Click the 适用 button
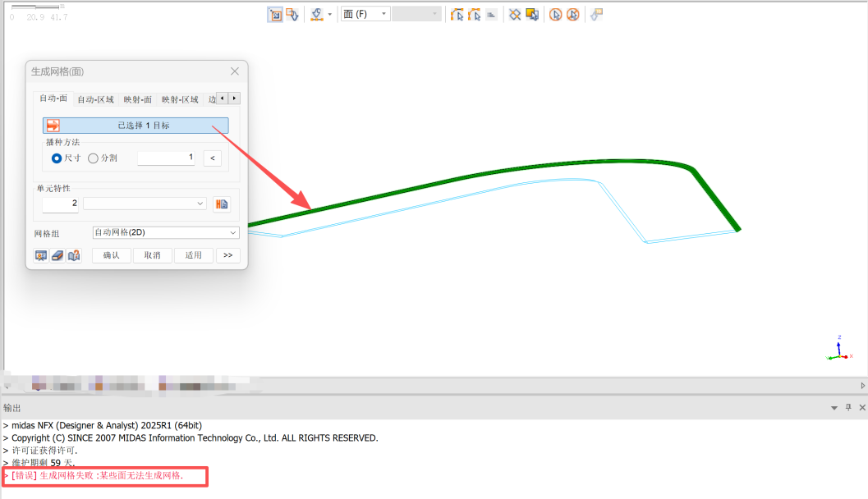868x499 pixels. click(x=193, y=255)
